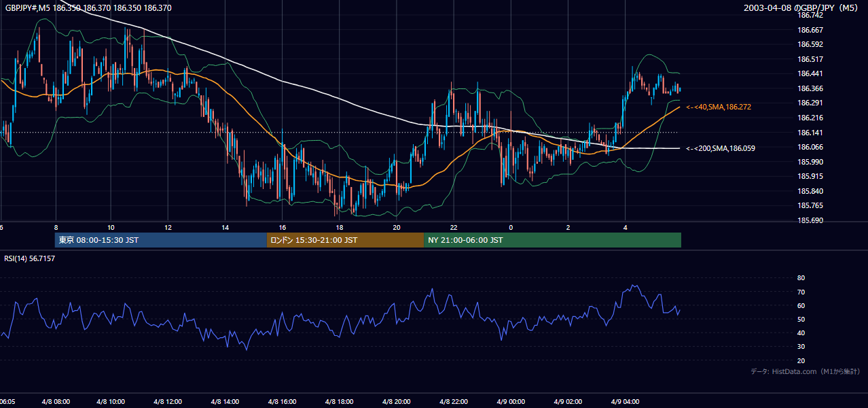Click price axis value 185.765
868x408 pixels.
click(810, 206)
